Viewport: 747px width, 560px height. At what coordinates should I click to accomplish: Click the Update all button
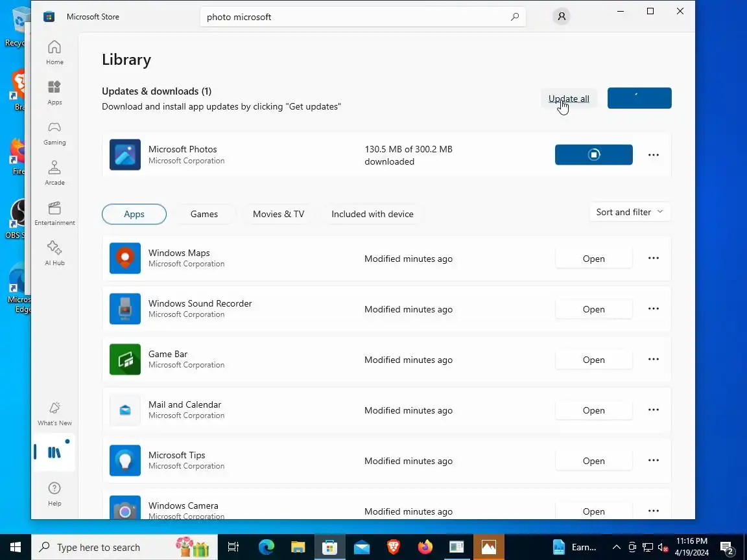[569, 99]
